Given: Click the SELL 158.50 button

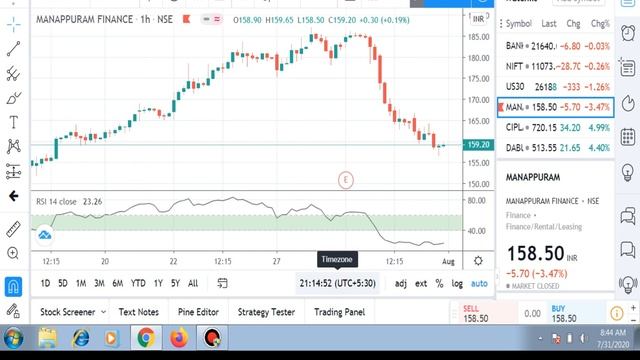Looking at the screenshot, I should click(488, 313).
